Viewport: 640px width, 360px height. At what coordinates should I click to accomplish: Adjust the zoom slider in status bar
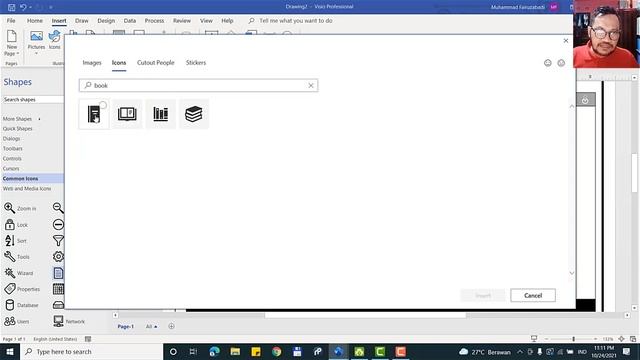point(573,339)
